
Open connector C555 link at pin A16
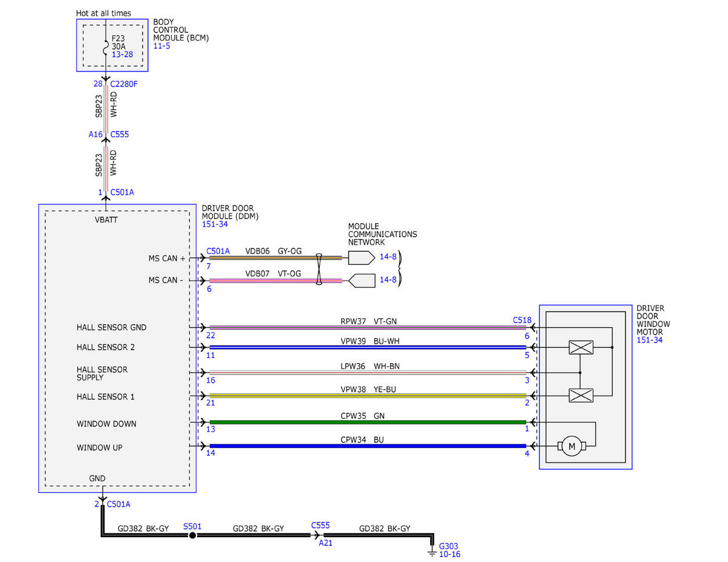[120, 135]
